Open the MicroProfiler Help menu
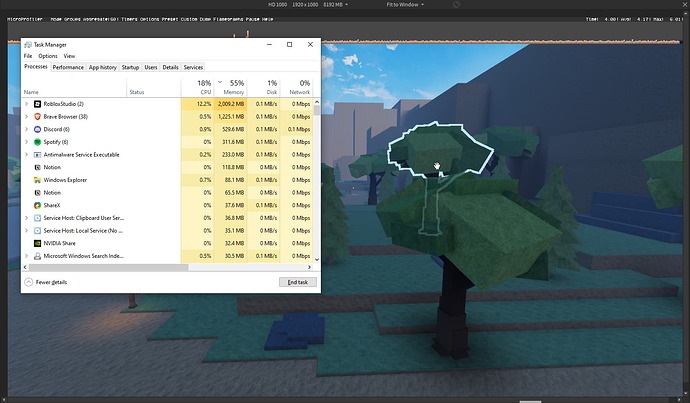The image size is (690, 403). click(x=268, y=19)
